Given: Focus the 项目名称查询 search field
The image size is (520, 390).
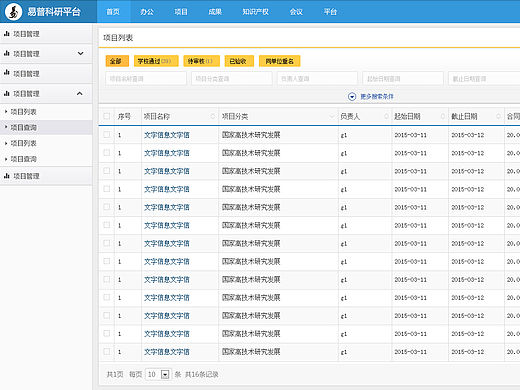Looking at the screenshot, I should 146,79.
